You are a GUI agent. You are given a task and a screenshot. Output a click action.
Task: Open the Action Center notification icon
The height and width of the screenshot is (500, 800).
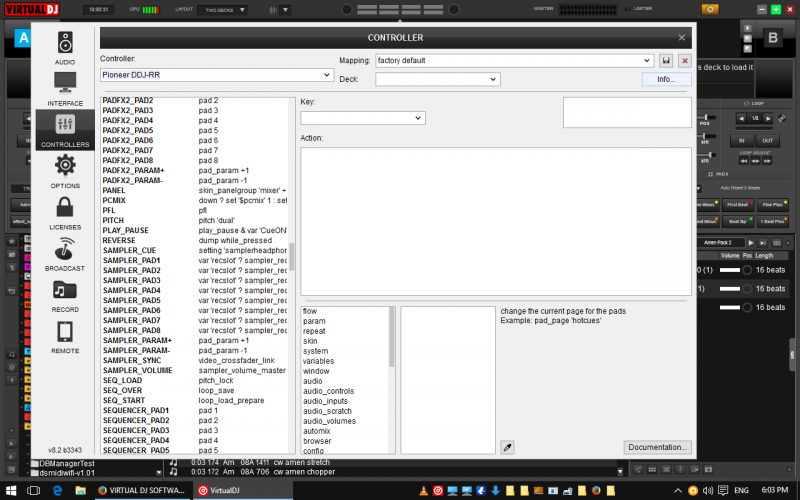722,490
